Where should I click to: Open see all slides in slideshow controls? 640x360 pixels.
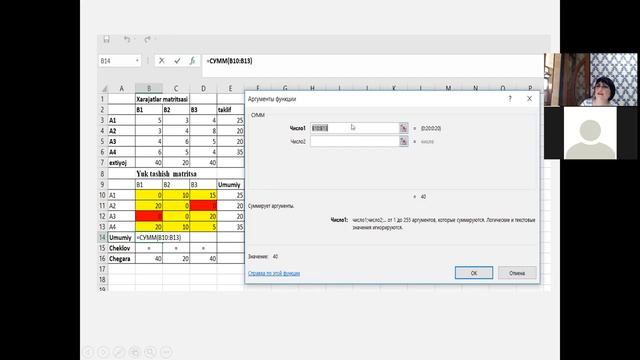click(x=134, y=352)
